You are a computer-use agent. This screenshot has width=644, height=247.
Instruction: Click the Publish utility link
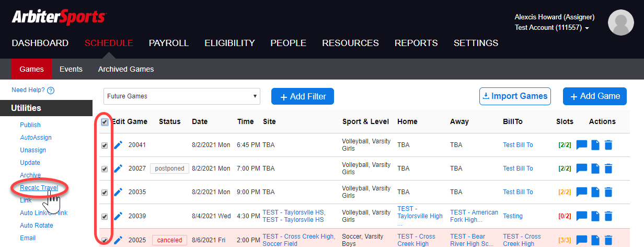coord(30,125)
